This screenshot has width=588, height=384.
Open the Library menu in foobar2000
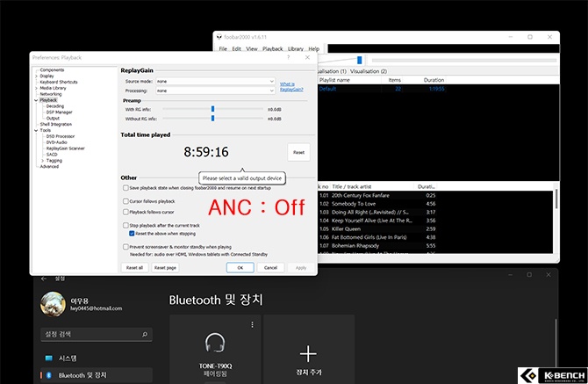[x=296, y=49]
